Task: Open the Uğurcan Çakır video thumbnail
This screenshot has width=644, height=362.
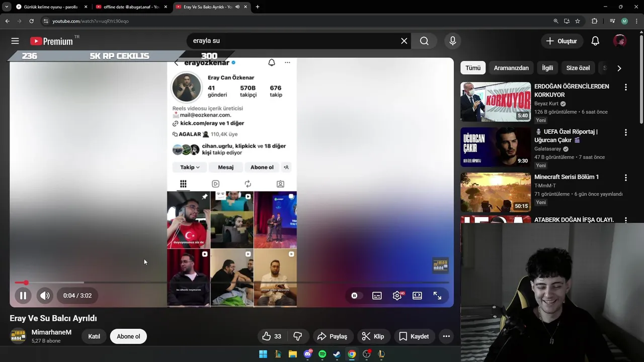Action: pos(496,147)
